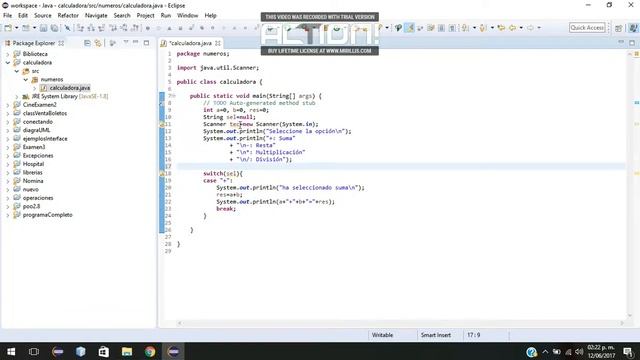Click the Previous Annotation toolbar icon
640x360 pixels.
click(x=483, y=28)
